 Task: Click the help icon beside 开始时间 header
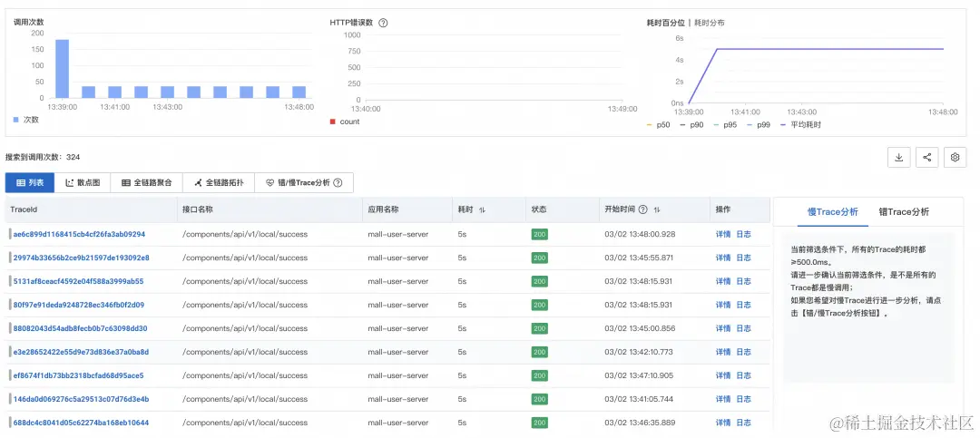pyautogui.click(x=643, y=210)
